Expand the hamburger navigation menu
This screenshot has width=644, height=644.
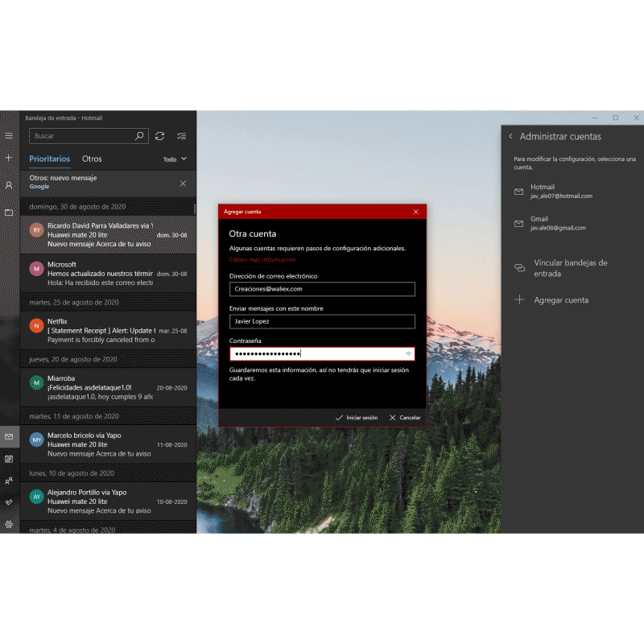coord(9,136)
